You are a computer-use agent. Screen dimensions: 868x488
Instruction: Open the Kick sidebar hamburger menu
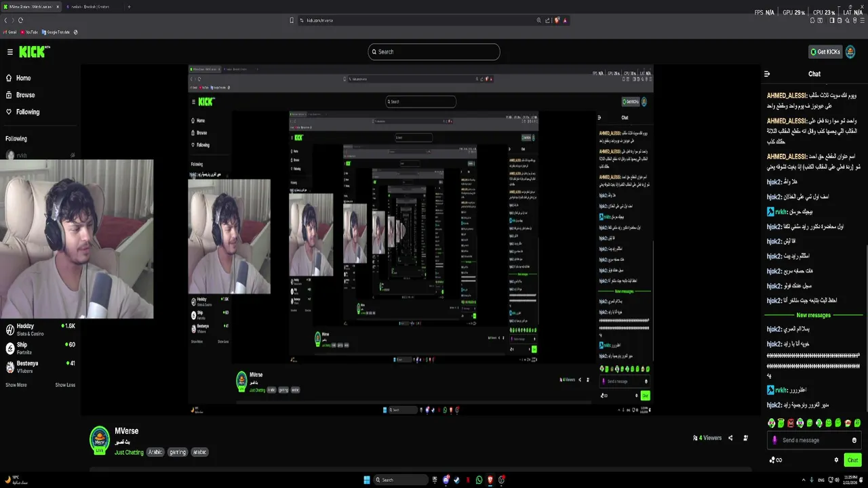10,52
